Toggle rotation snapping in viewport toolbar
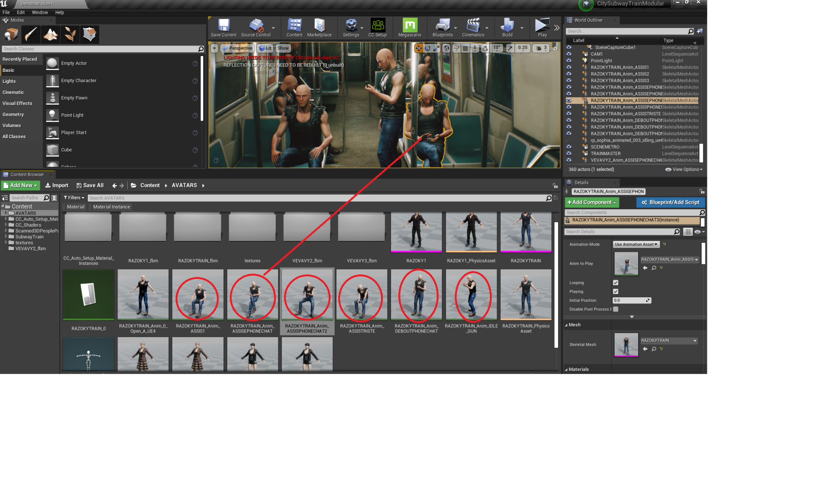The width and height of the screenshot is (813, 504). 485,48
